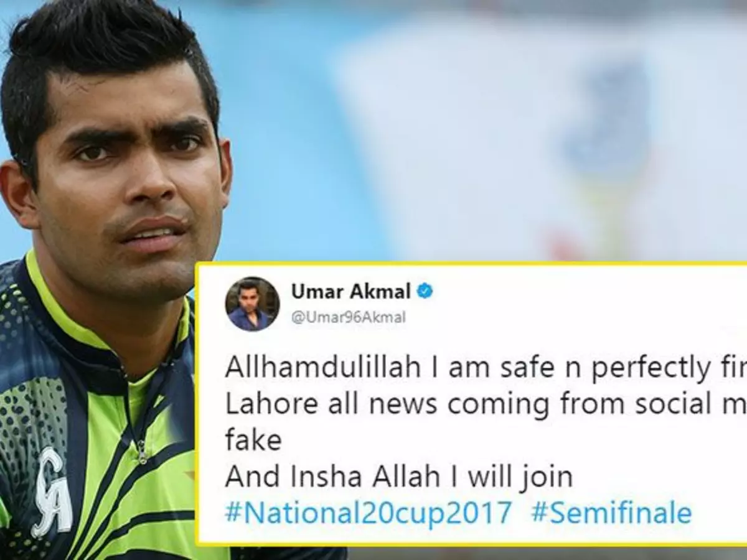Open the #Semifinale hashtag
The image size is (747, 560).
click(611, 513)
